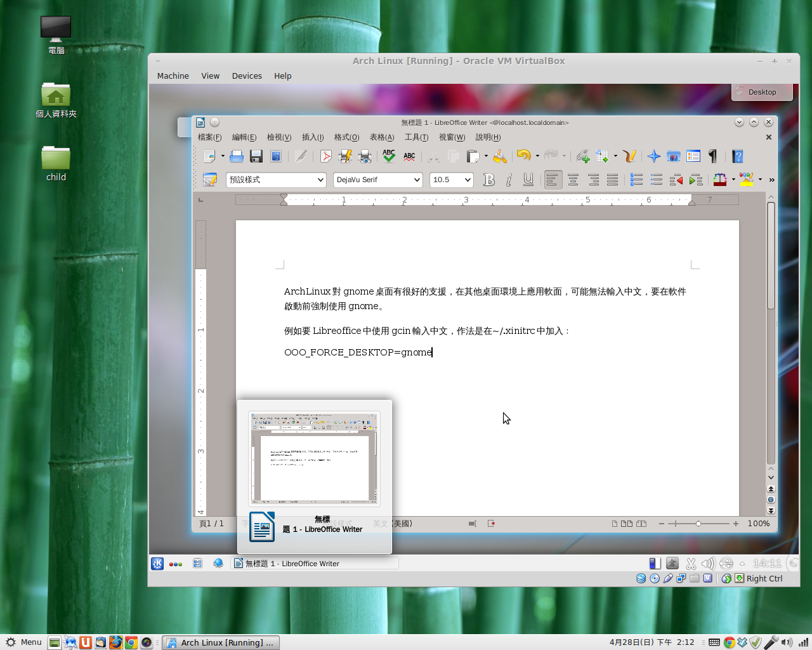Run Spelling and Grammar check
The image size is (812, 650).
pos(389,156)
